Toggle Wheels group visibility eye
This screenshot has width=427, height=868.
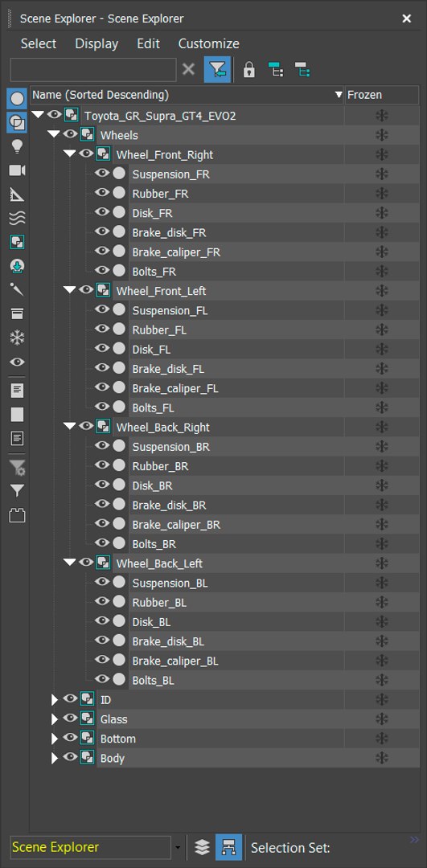coord(70,134)
